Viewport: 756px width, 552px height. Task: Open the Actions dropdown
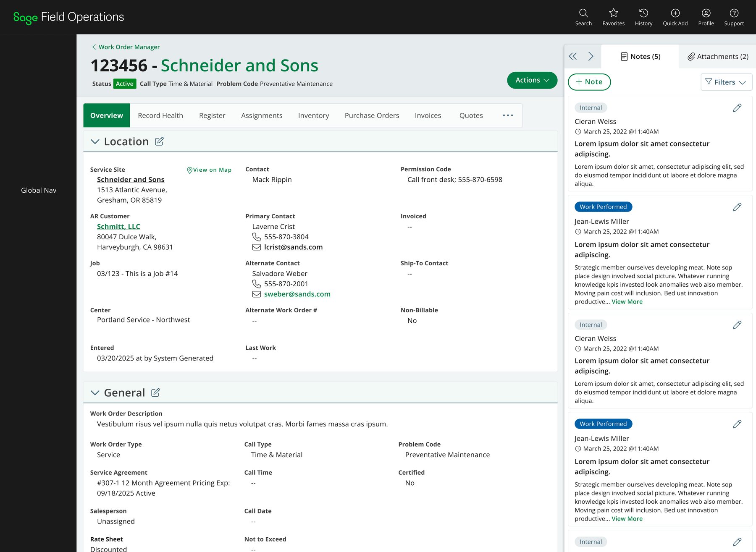532,80
